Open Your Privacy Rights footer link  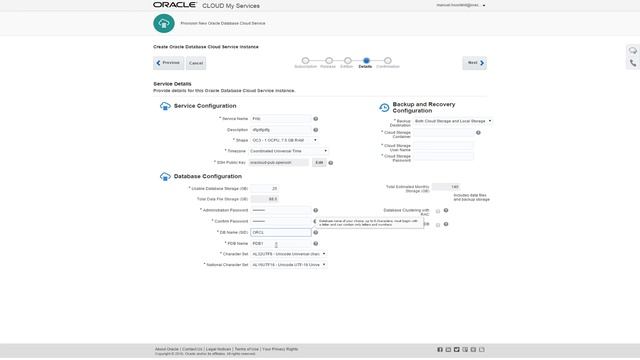280,349
